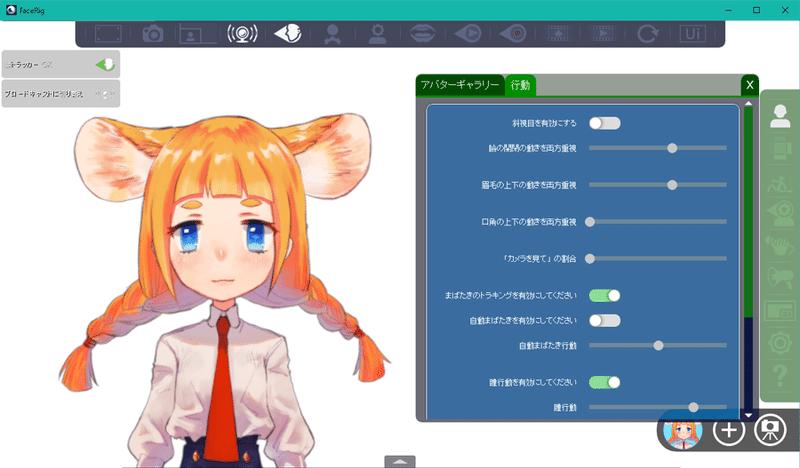Click the eye with play button icon
Screen dimensions: 800x468
[x=468, y=34]
